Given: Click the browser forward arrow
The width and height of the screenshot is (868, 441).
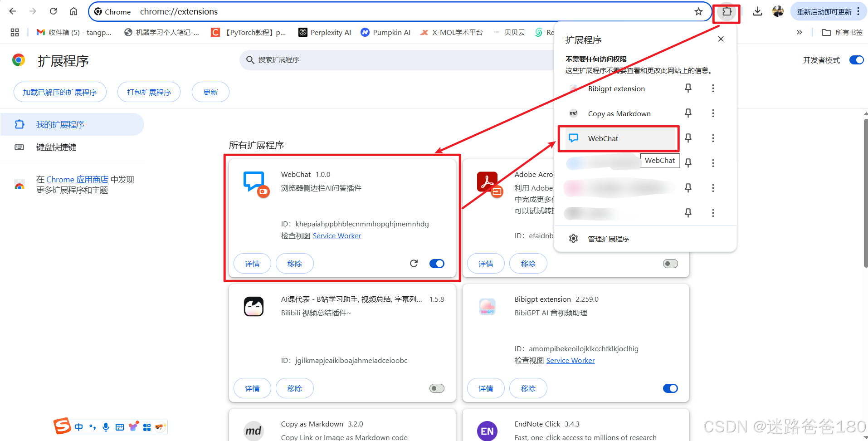Looking at the screenshot, I should 33,11.
